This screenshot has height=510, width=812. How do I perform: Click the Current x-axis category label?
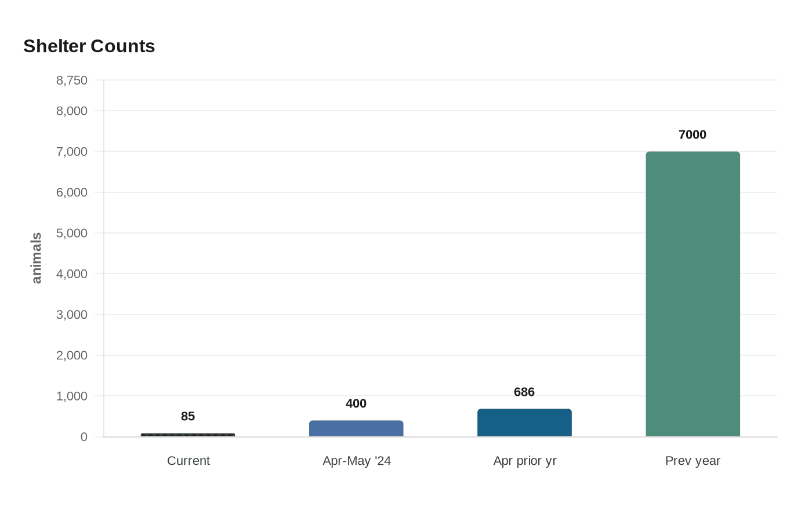point(188,461)
